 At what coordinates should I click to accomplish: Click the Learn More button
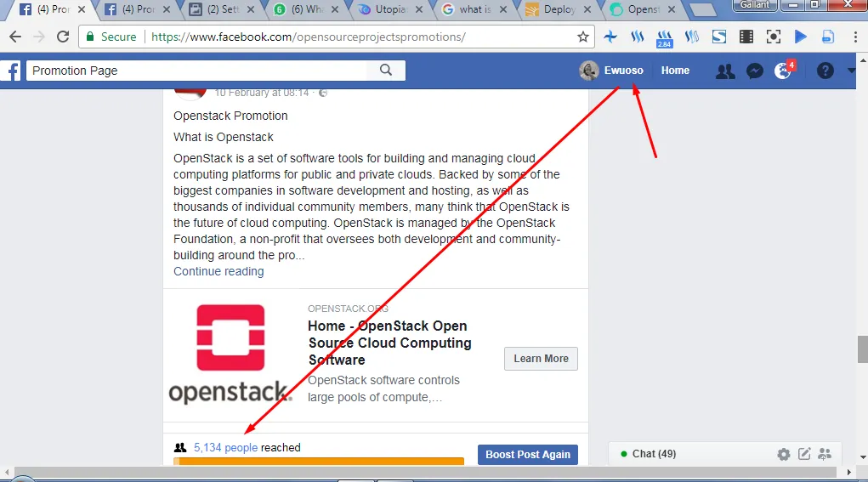coord(541,359)
